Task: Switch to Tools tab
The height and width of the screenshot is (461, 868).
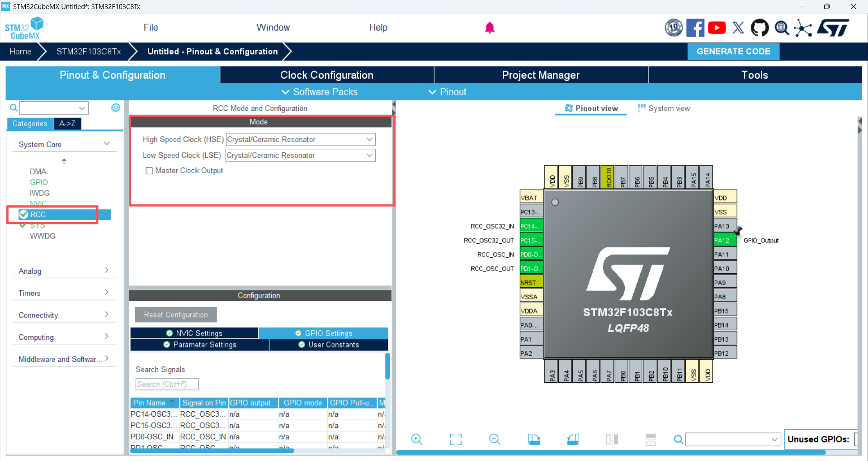Action: [x=755, y=75]
